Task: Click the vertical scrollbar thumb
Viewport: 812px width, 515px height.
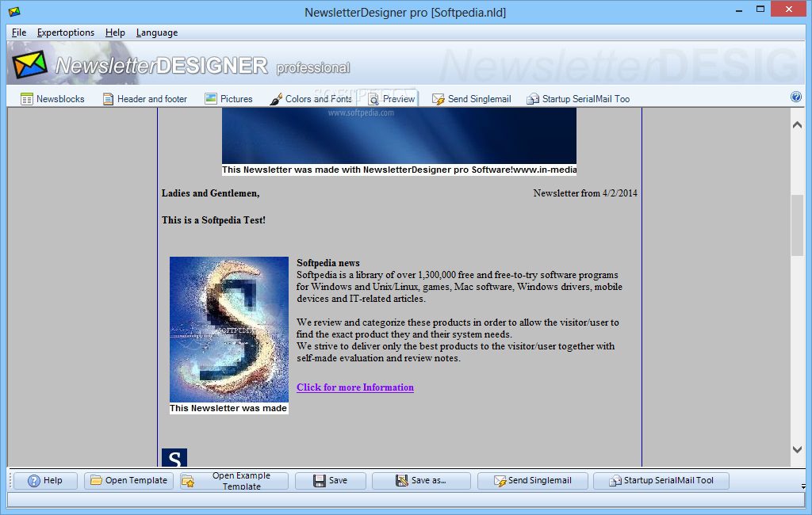Action: point(798,225)
